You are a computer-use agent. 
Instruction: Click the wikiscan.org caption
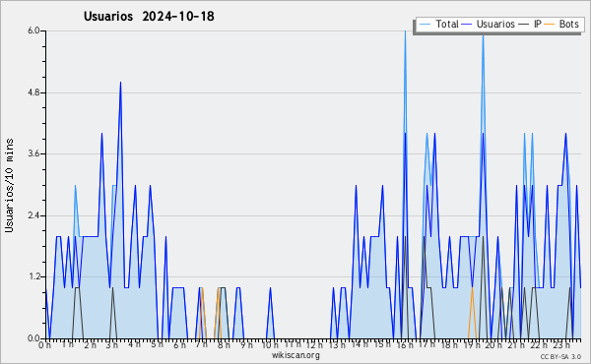point(295,355)
